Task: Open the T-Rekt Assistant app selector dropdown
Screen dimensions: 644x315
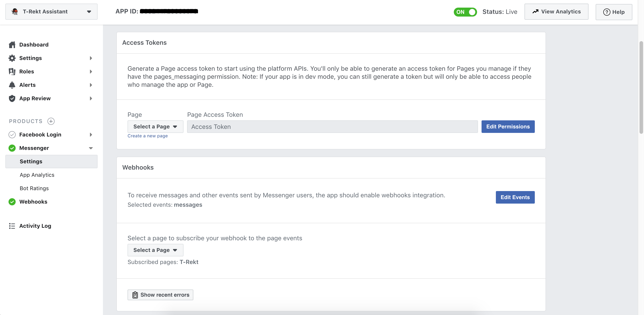Action: pyautogui.click(x=51, y=11)
